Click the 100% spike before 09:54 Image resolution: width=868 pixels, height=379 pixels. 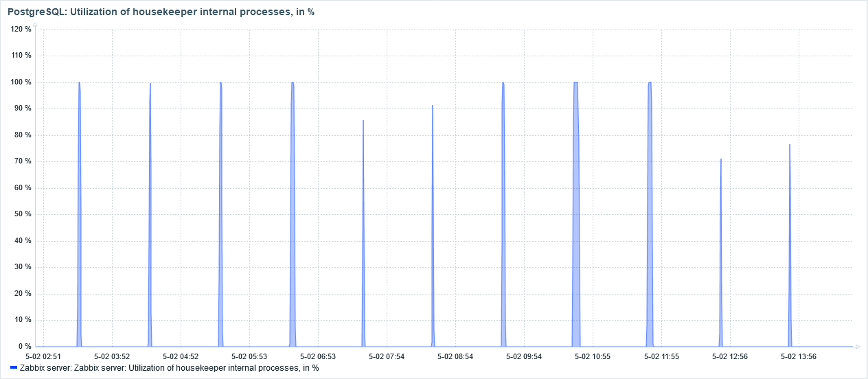[503, 214]
